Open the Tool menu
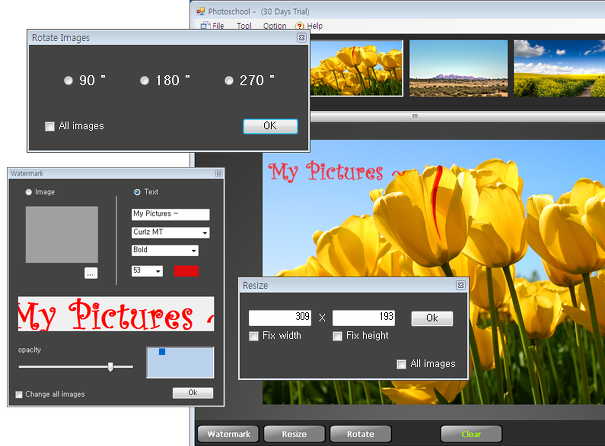The width and height of the screenshot is (605, 446). click(x=244, y=26)
